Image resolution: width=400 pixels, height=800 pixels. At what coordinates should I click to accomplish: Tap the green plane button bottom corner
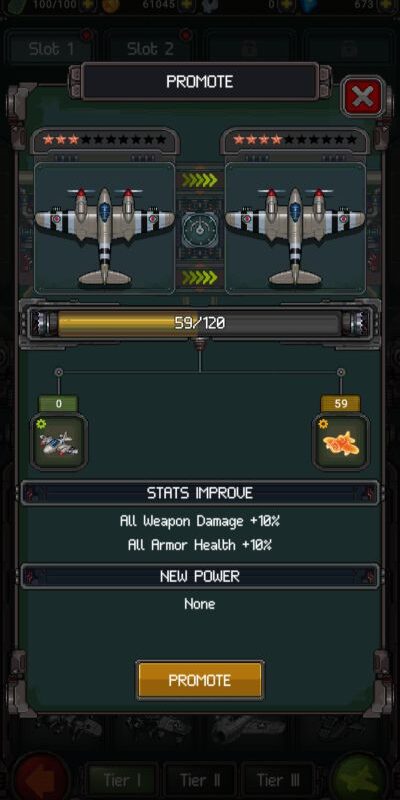click(x=359, y=778)
